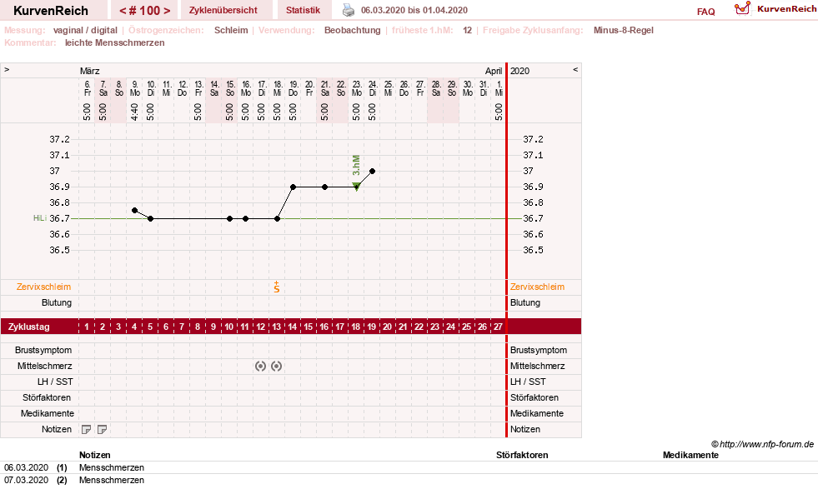Click the cycle number '< # 100 >' selector
The height and width of the screenshot is (504, 818).
coord(144,11)
